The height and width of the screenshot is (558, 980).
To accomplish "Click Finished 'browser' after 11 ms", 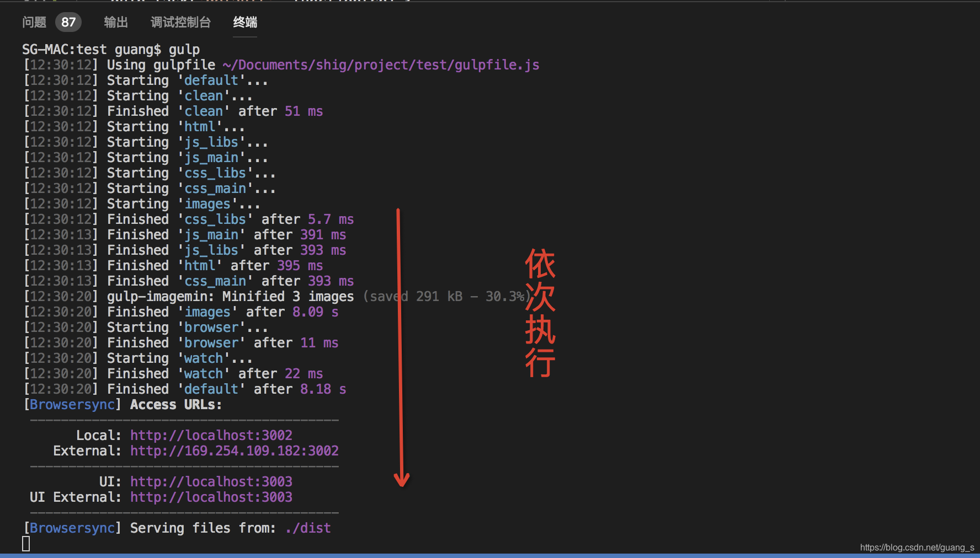I will coord(181,343).
